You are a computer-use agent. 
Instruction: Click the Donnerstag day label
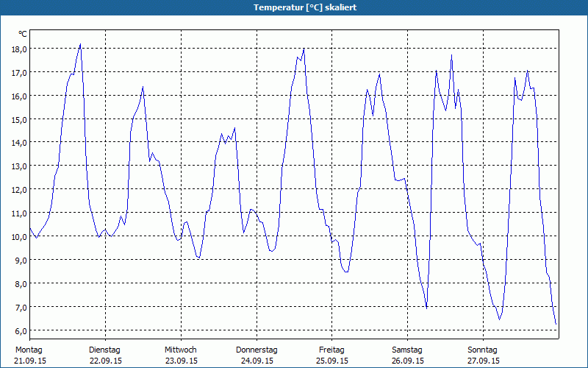pos(257,350)
